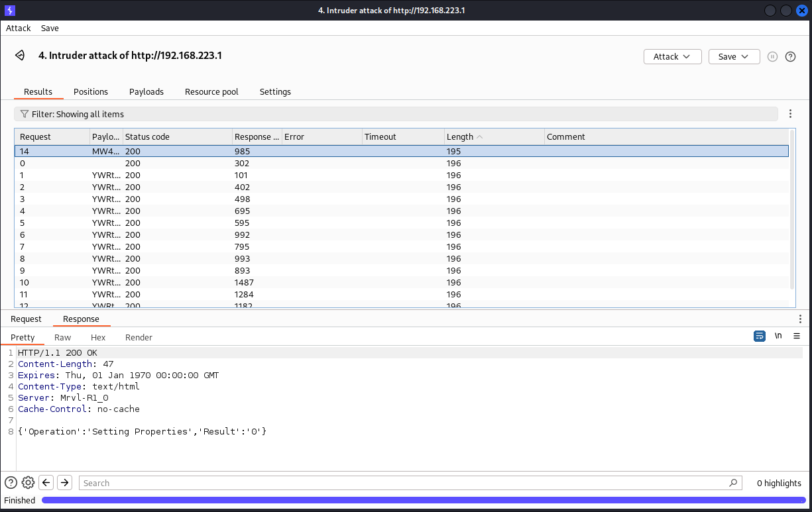
Task: Switch to the Positions tab
Action: 91,91
